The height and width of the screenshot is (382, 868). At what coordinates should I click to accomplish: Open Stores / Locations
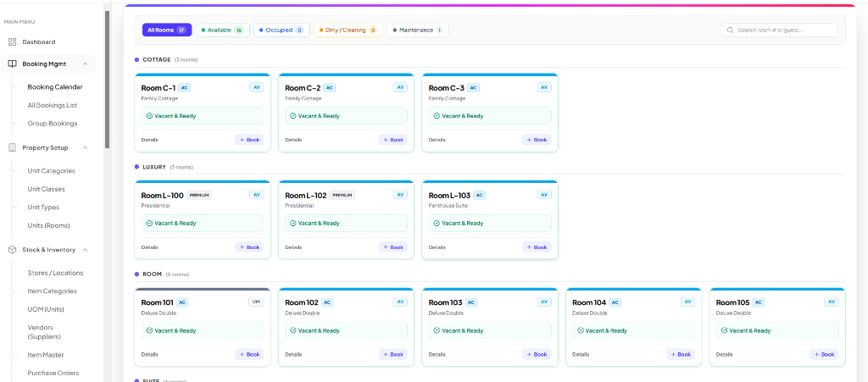(x=55, y=273)
